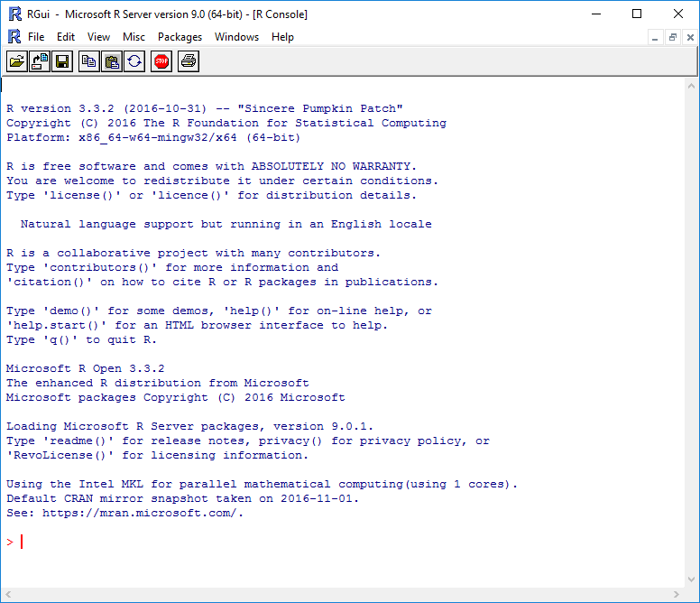
Task: Click the Copy toolbar icon
Action: point(88,61)
